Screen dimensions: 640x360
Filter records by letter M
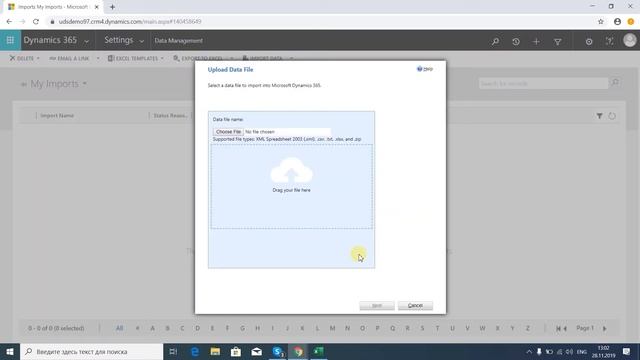point(332,328)
